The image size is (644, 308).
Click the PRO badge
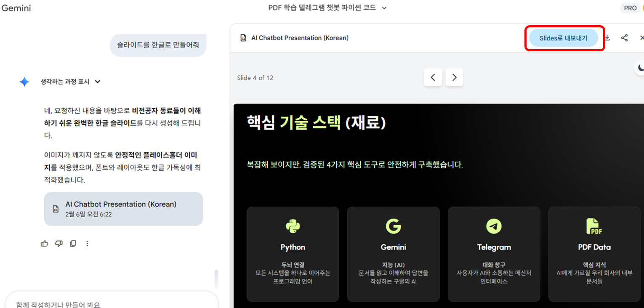[x=630, y=8]
